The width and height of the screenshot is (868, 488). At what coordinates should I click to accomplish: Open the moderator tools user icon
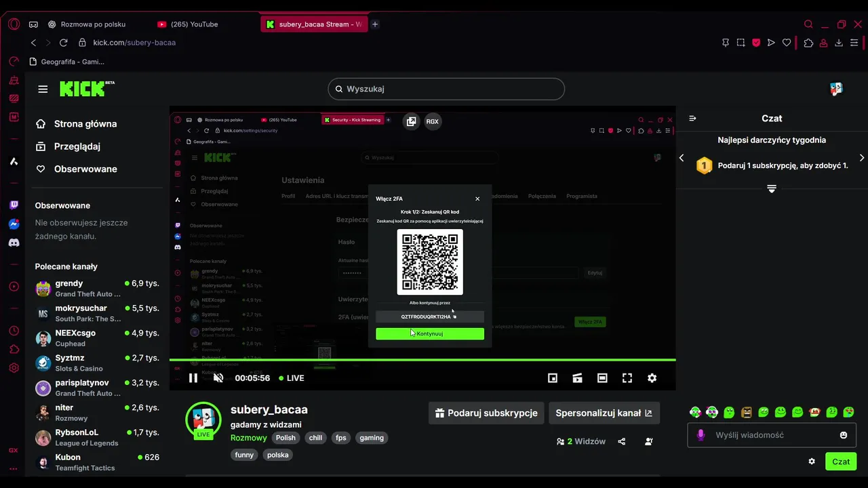click(649, 441)
